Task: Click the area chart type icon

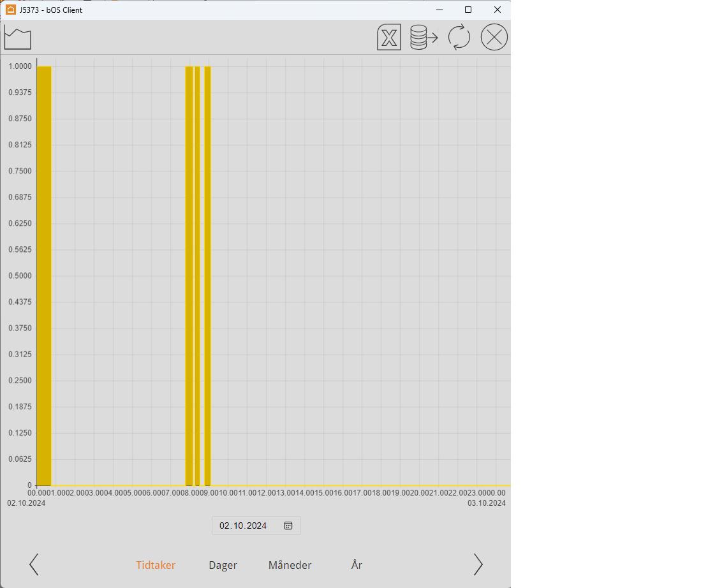Action: (x=18, y=38)
